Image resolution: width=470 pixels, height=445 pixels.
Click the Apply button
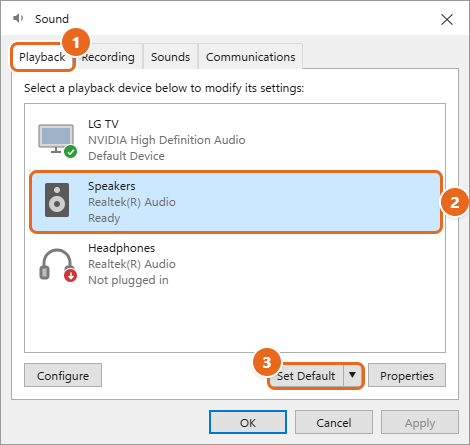(x=420, y=422)
